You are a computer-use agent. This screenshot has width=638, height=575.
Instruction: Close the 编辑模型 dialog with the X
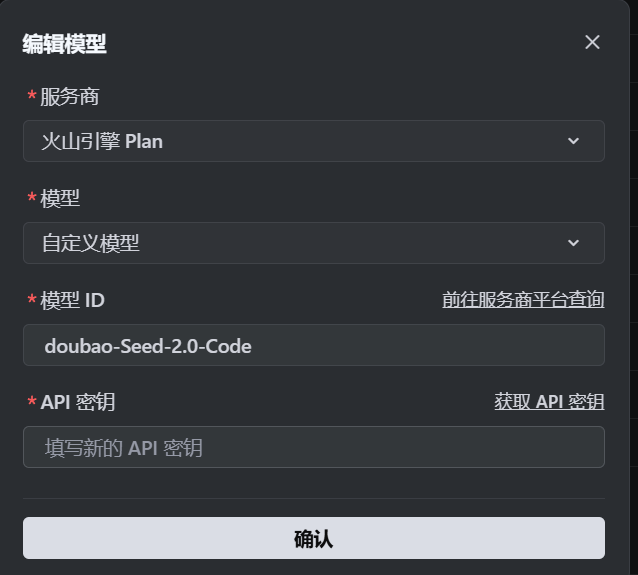[592, 42]
